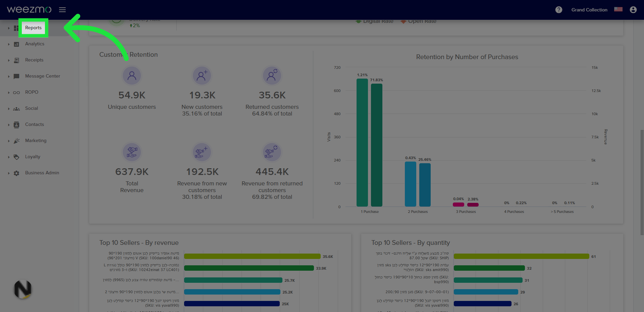Click the Revenue from new customers icon
The image size is (644, 312).
[x=202, y=152]
